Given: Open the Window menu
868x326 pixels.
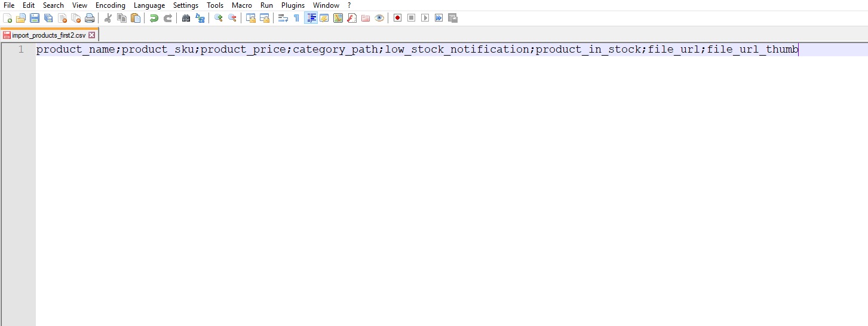Looking at the screenshot, I should [x=326, y=5].
